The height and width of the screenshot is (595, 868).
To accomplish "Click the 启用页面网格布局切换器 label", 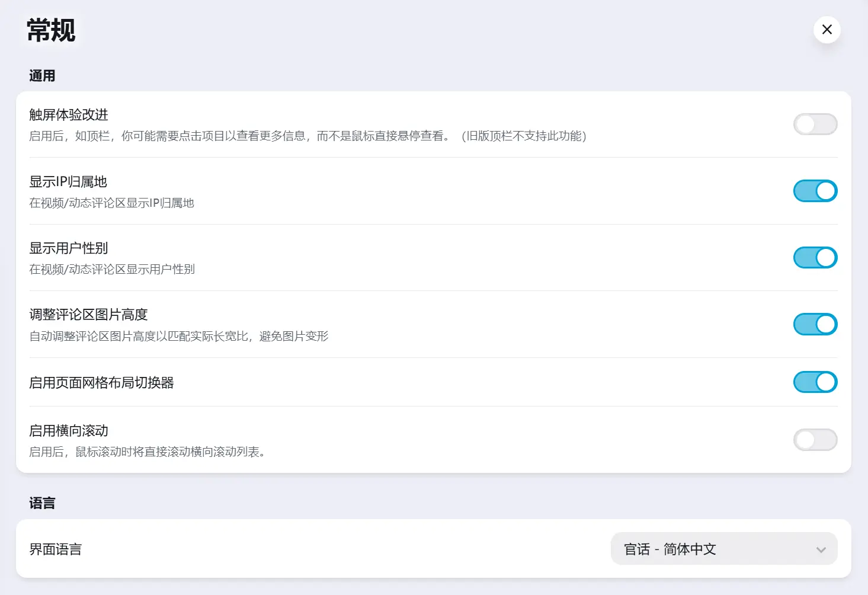I will click(101, 383).
